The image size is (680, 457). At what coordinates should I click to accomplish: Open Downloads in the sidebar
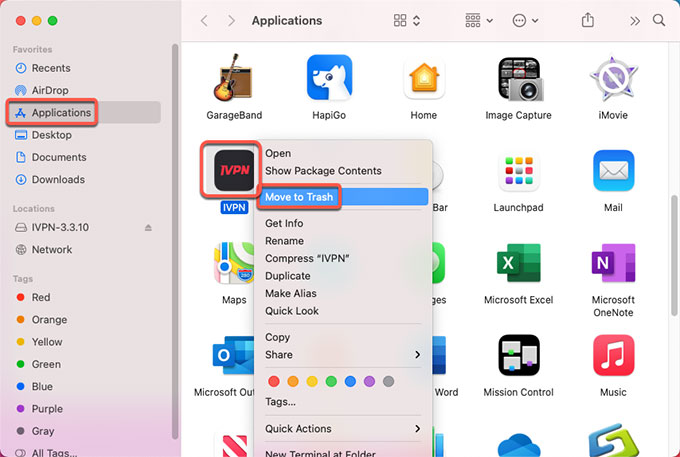(x=58, y=180)
